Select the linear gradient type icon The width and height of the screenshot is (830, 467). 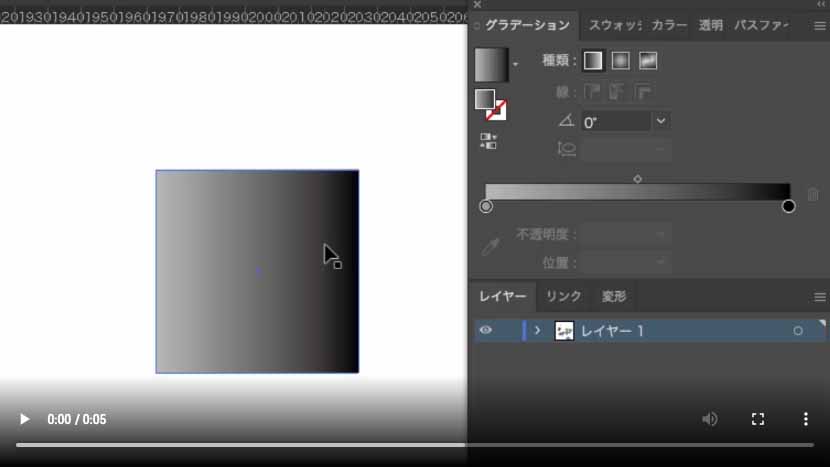click(593, 61)
